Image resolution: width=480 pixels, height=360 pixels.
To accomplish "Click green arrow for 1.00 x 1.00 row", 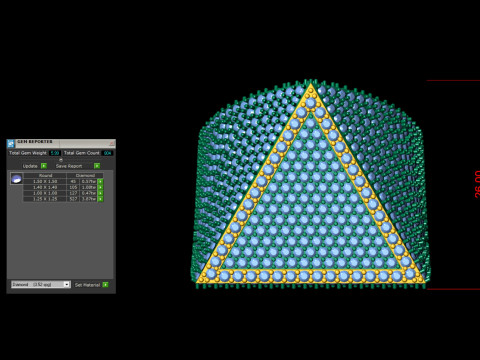I will coord(100,193).
